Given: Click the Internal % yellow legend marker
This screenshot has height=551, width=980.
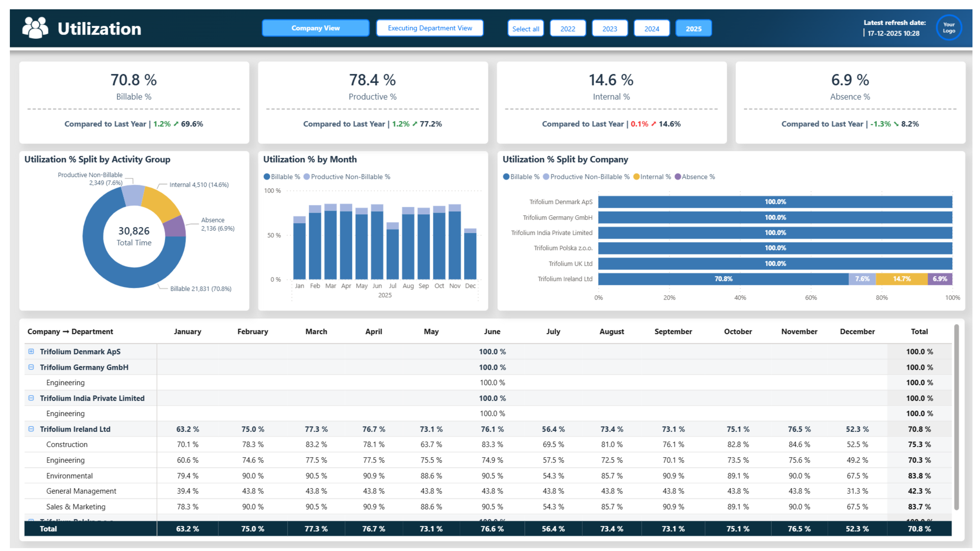Looking at the screenshot, I should tap(636, 177).
